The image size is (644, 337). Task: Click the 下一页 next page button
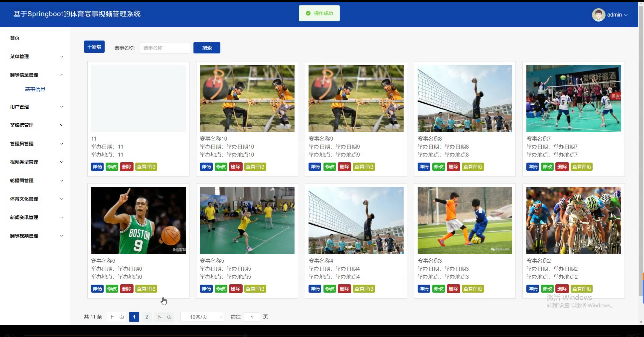click(164, 317)
